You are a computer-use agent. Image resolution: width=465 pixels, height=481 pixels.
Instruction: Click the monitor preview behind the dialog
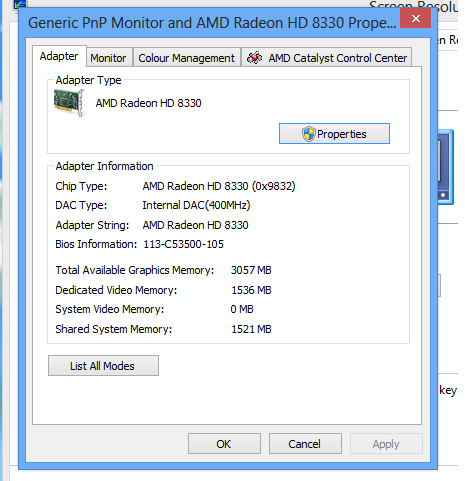coord(446,167)
